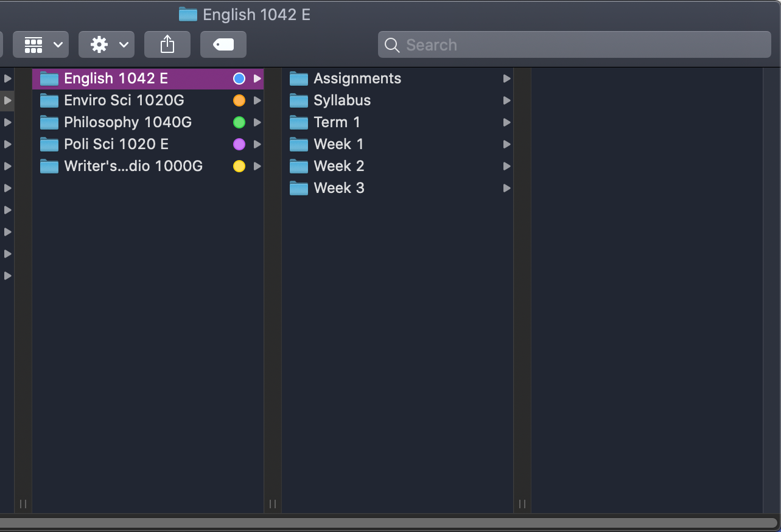Expand arrow next to Writer's...dio 1000G
781x532 pixels.
pos(257,166)
